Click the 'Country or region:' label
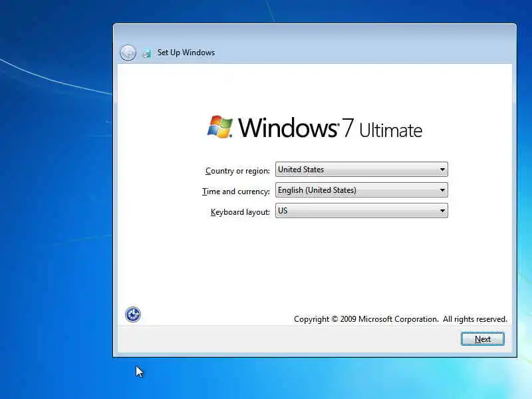The image size is (532, 399). point(237,171)
